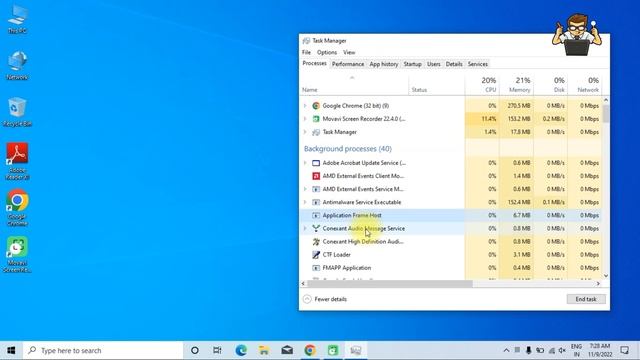The height and width of the screenshot is (360, 640).
Task: Open File Explorer from taskbar
Action: pyautogui.click(x=264, y=350)
